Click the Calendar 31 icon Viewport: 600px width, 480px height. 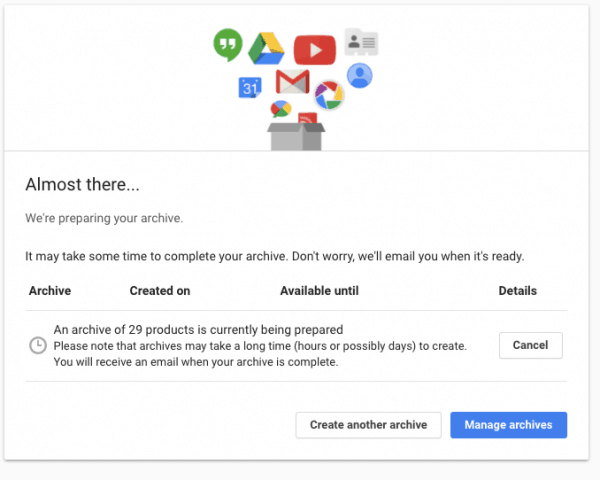tap(250, 88)
